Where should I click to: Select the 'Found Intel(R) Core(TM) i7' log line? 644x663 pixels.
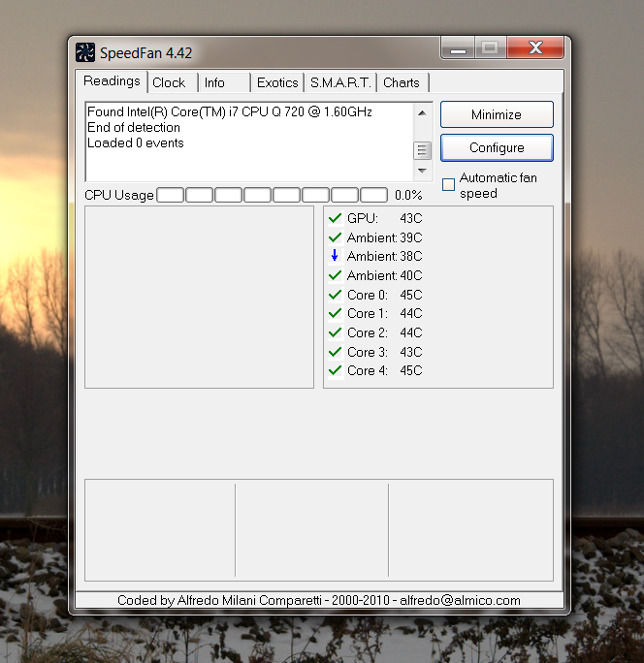click(229, 111)
